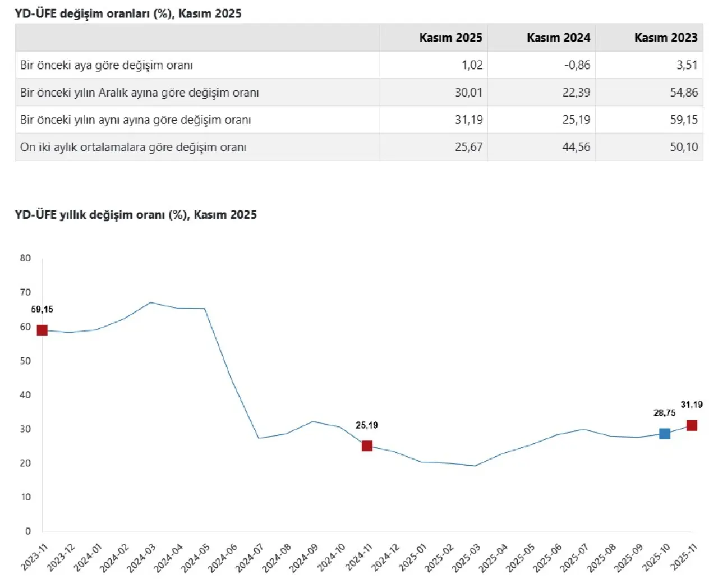Select the 44,56 table cell
Screen dimensions: 718x588
pyautogui.click(x=576, y=147)
